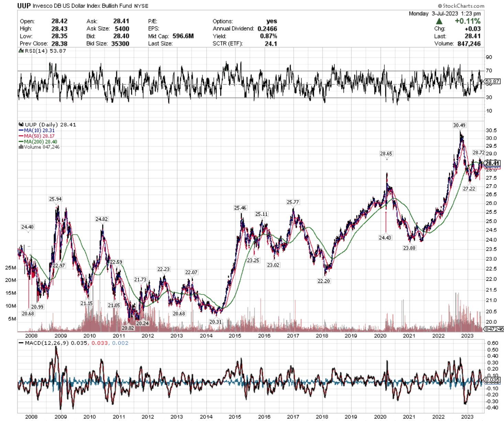
Task: Click the Bid Size value 35300
Action: pyautogui.click(x=120, y=44)
